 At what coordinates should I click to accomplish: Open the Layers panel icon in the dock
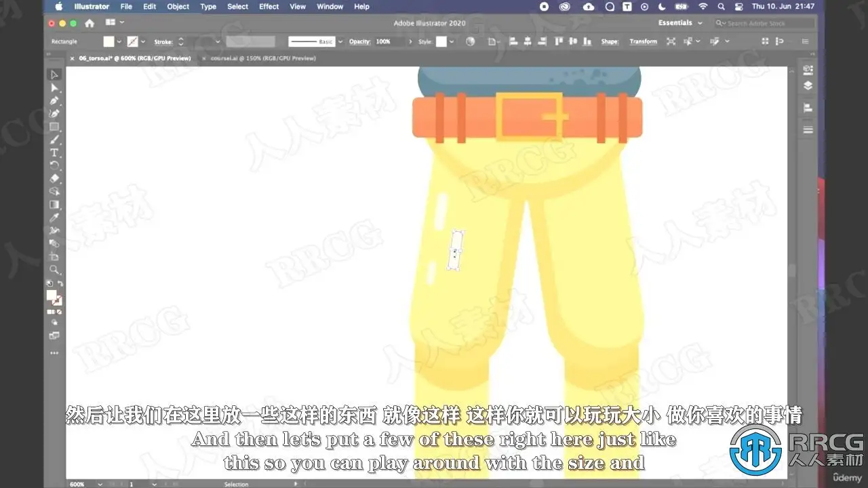tap(808, 86)
